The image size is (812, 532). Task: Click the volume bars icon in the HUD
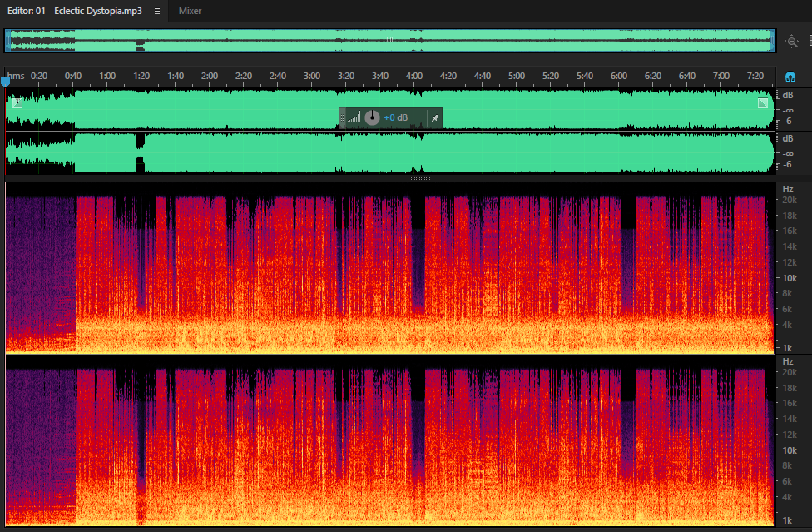(354, 118)
